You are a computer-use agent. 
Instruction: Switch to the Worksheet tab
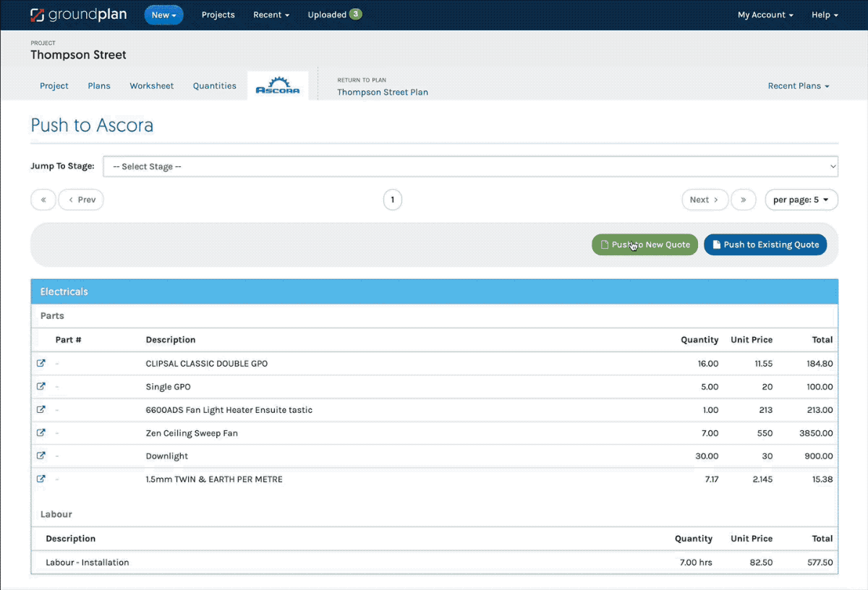tap(151, 85)
